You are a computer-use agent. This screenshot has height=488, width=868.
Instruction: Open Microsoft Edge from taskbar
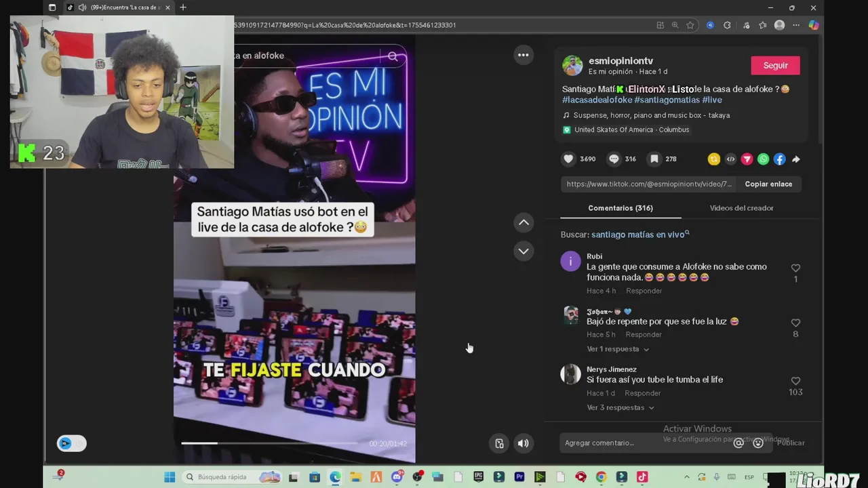pyautogui.click(x=335, y=477)
